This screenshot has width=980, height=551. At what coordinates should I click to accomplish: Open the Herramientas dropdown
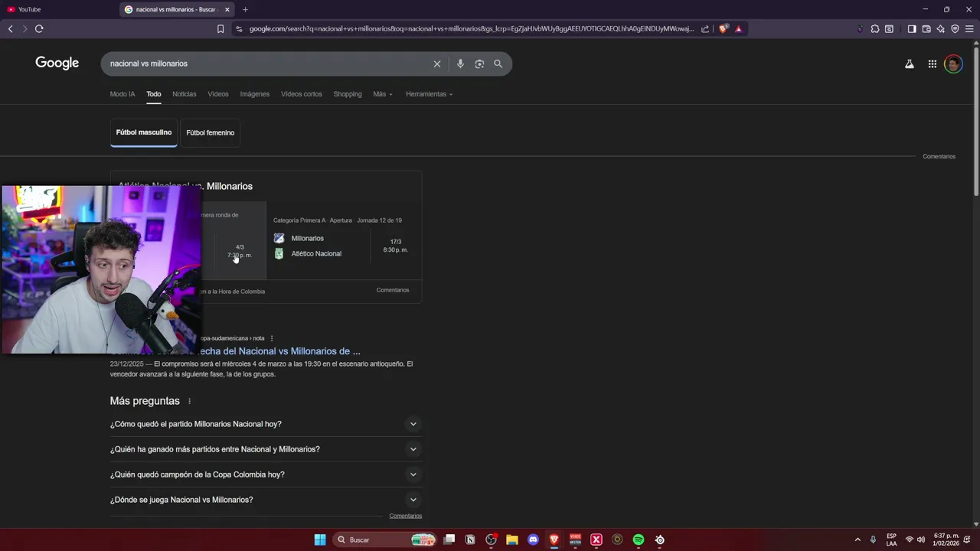(429, 94)
